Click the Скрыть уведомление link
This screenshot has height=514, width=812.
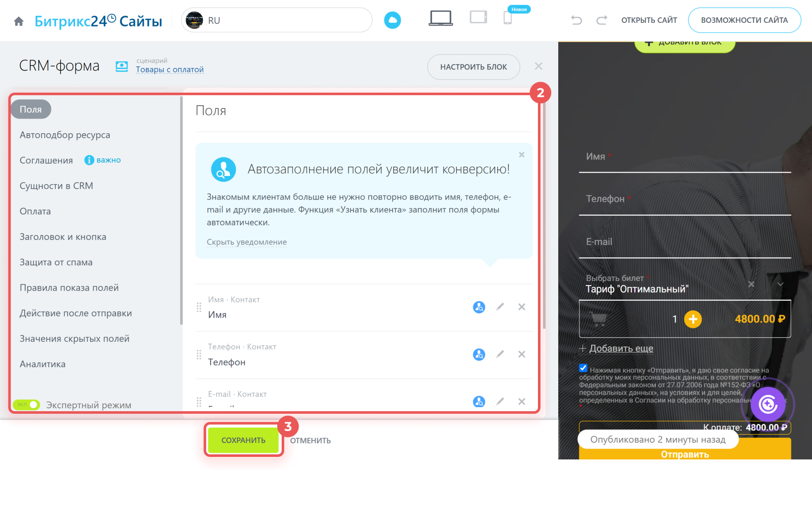point(247,242)
